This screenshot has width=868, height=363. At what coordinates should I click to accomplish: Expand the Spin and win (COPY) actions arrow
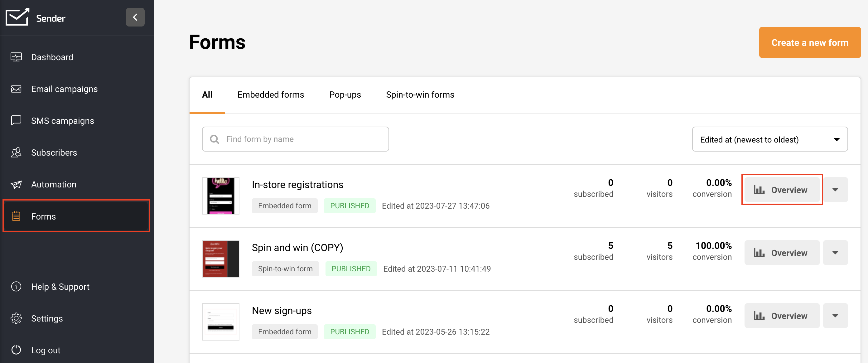(835, 253)
